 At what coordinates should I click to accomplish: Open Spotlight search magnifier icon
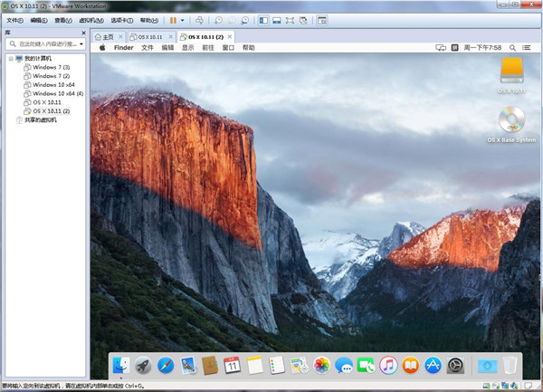click(x=512, y=48)
